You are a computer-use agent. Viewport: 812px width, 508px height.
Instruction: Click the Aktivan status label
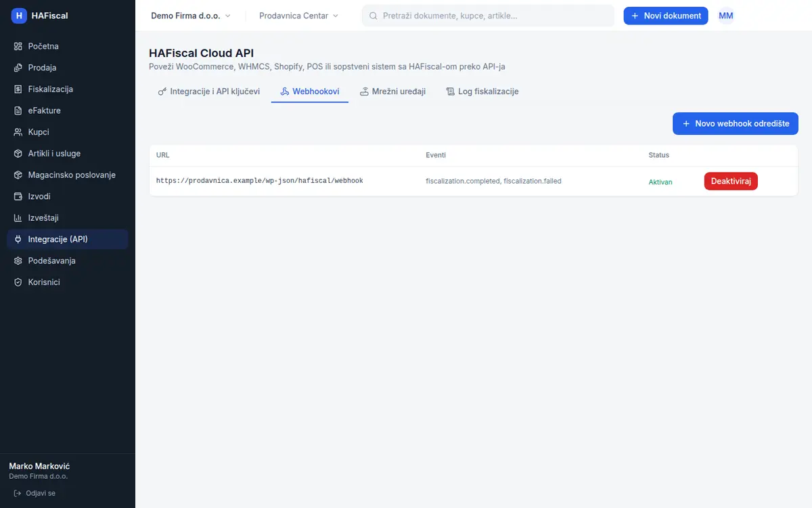tap(660, 182)
